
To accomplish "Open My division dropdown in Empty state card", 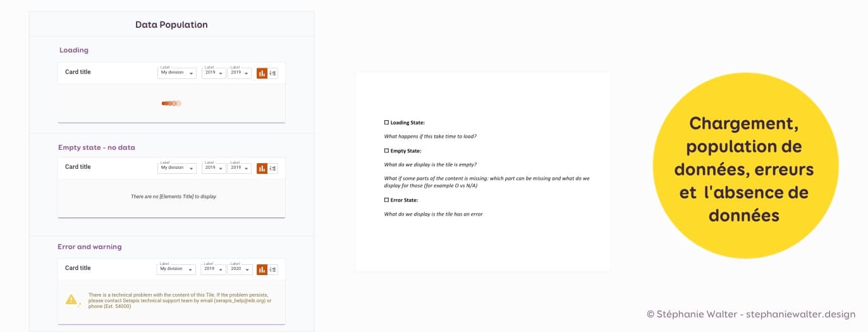I will 176,168.
